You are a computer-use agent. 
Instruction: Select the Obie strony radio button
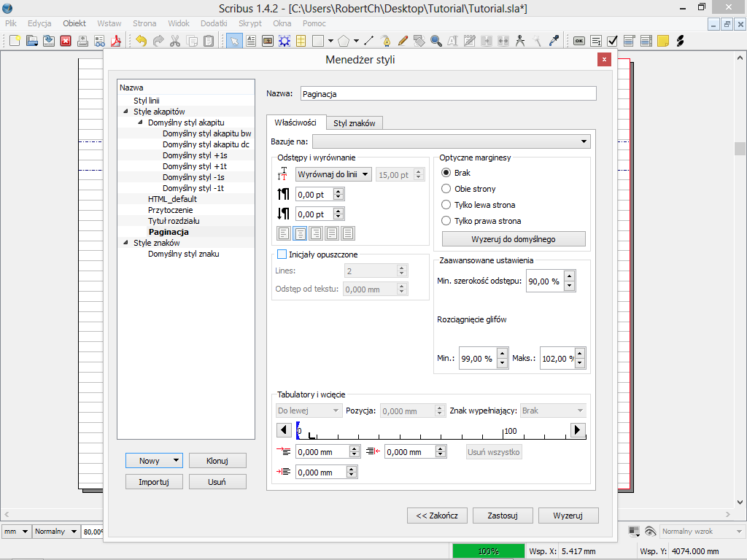coord(446,189)
